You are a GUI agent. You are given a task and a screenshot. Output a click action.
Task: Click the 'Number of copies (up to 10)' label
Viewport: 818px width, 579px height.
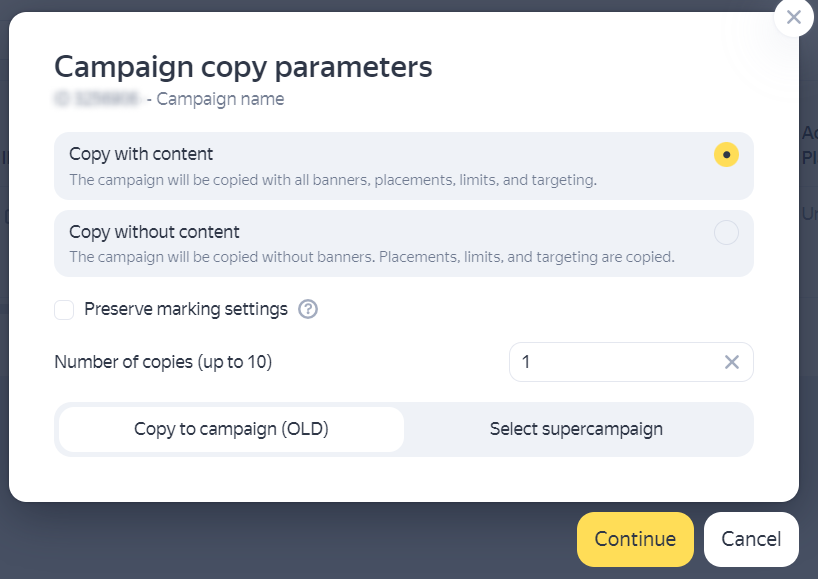(x=163, y=362)
